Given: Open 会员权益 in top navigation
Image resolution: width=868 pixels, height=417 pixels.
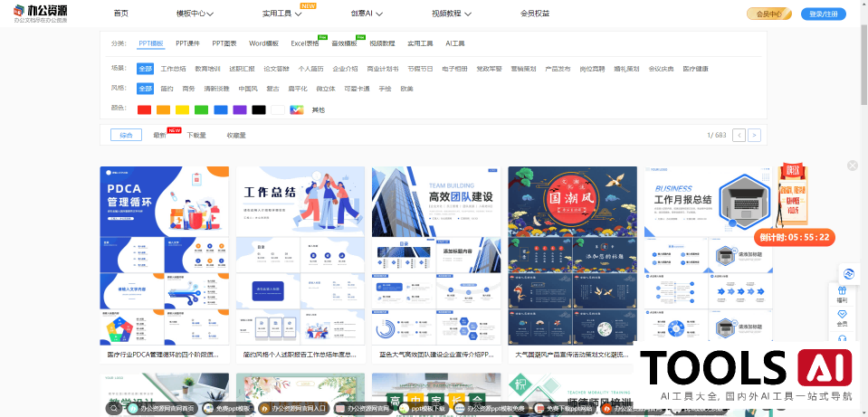Looking at the screenshot, I should (535, 14).
